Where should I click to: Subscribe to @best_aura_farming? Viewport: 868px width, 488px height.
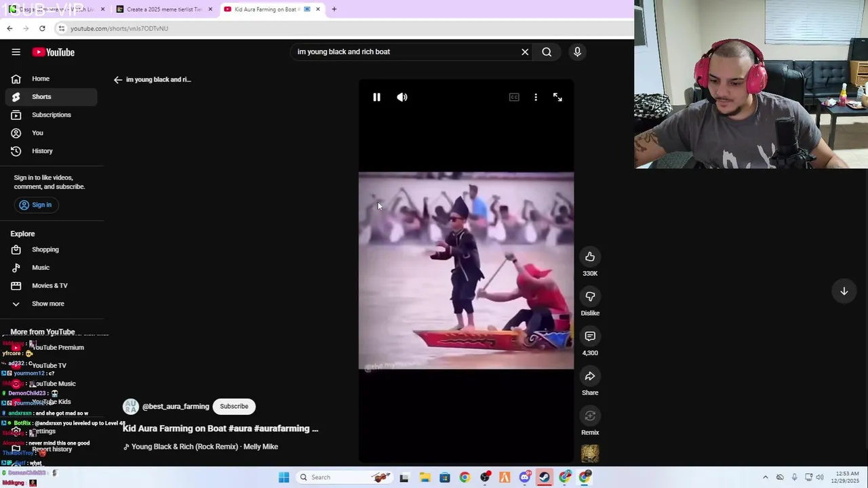(234, 406)
